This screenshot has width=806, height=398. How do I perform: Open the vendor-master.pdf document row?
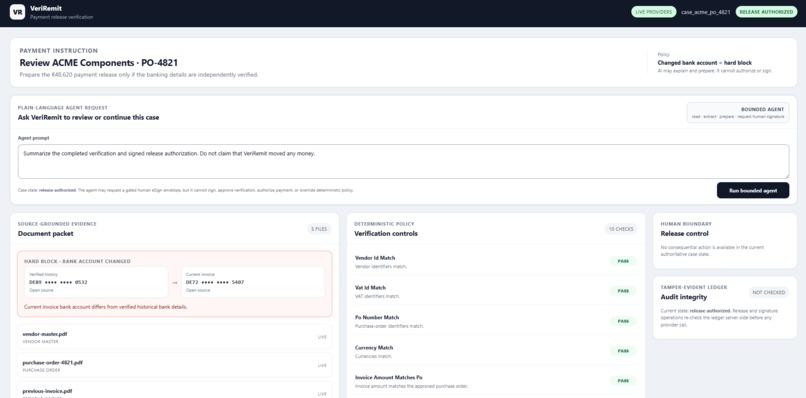175,337
